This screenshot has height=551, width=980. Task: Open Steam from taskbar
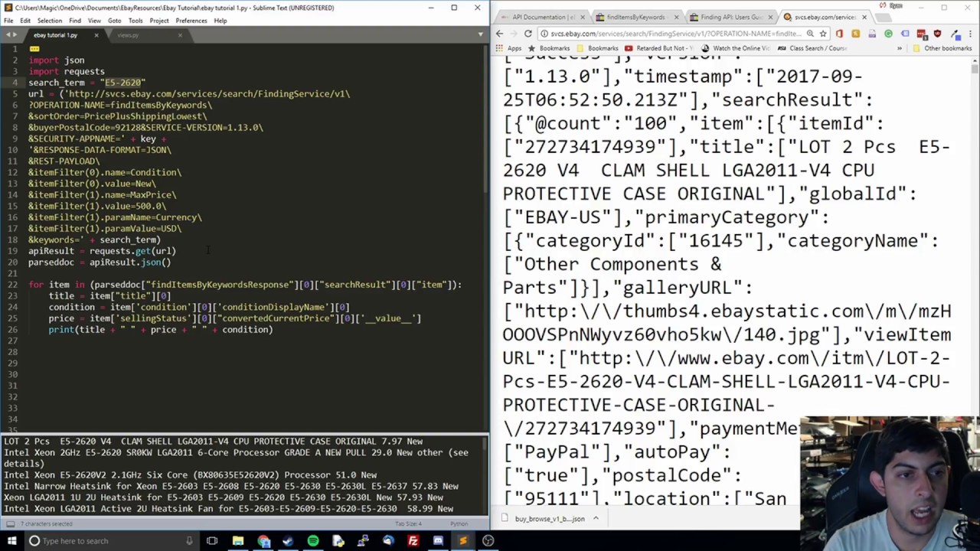click(x=288, y=541)
